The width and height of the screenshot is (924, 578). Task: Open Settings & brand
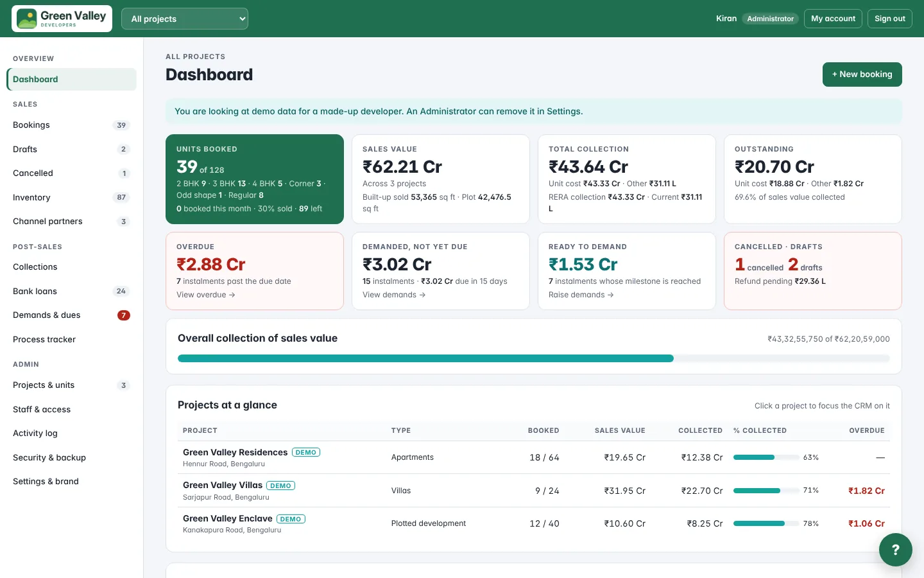point(71,482)
